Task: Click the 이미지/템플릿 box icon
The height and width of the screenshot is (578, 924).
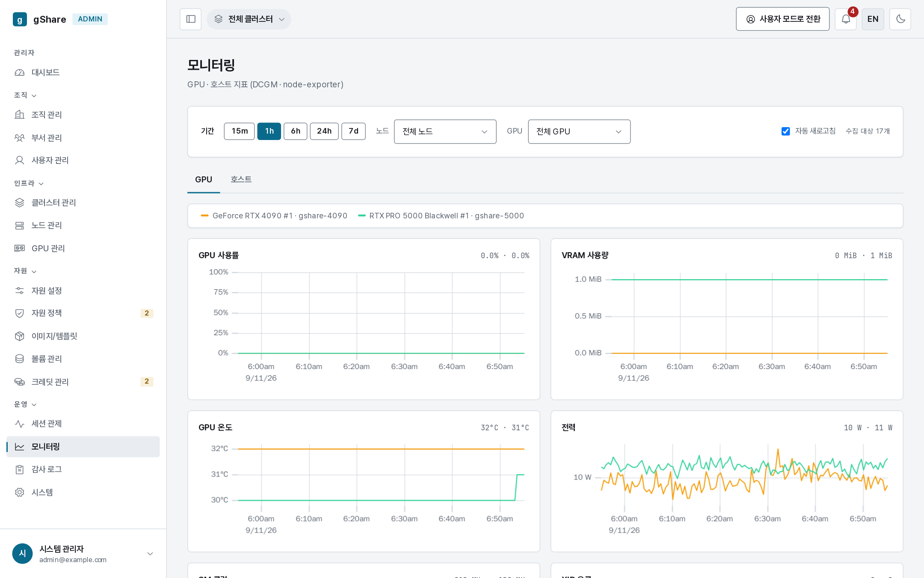Action: click(x=20, y=336)
